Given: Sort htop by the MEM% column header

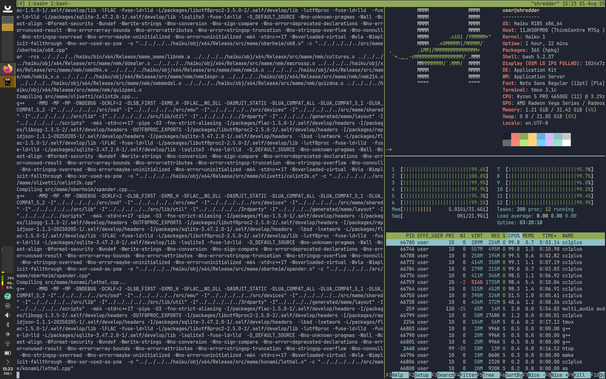Looking at the screenshot, I should coord(528,236).
